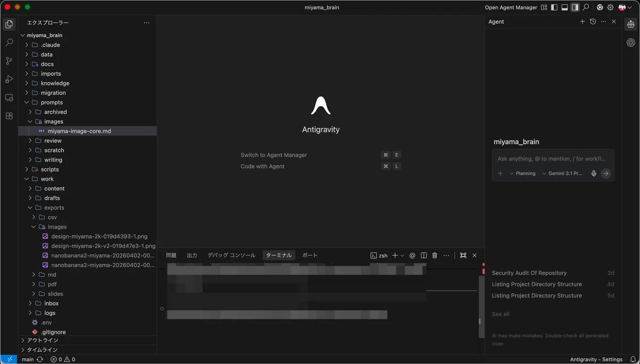
Task: Click Switch to Agent Manager in the editor
Action: pyautogui.click(x=274, y=155)
